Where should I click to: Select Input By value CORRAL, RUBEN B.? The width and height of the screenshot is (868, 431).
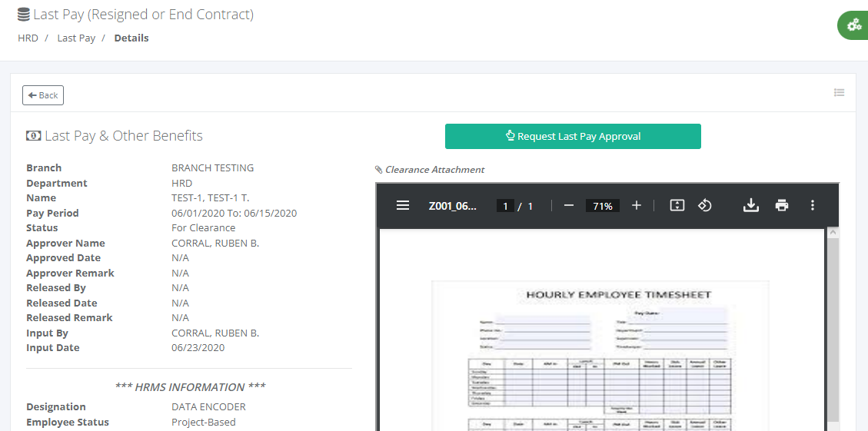215,333
